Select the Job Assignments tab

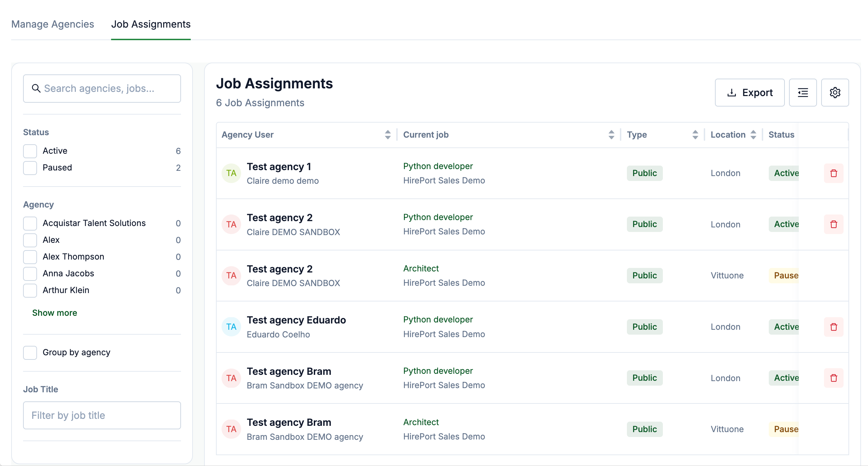(x=151, y=24)
